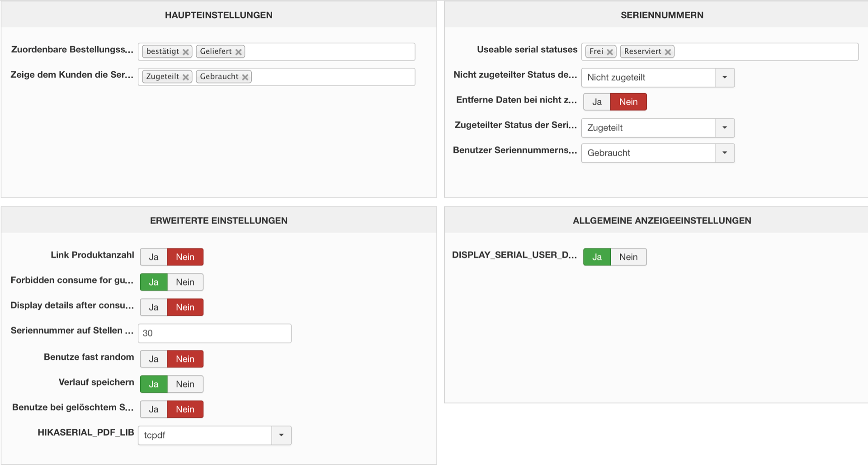
Task: Remove the 'Frei' serial status tag
Action: pos(610,52)
